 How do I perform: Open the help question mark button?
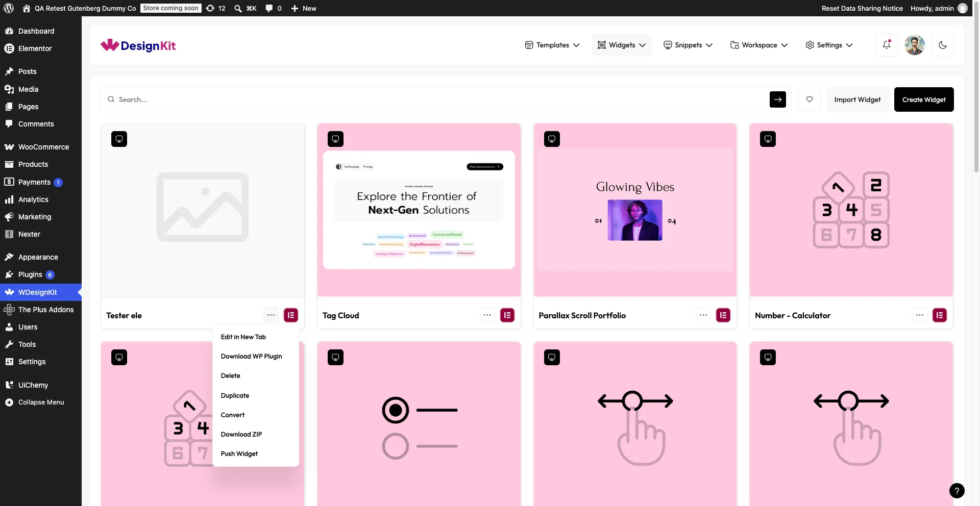[x=957, y=491]
